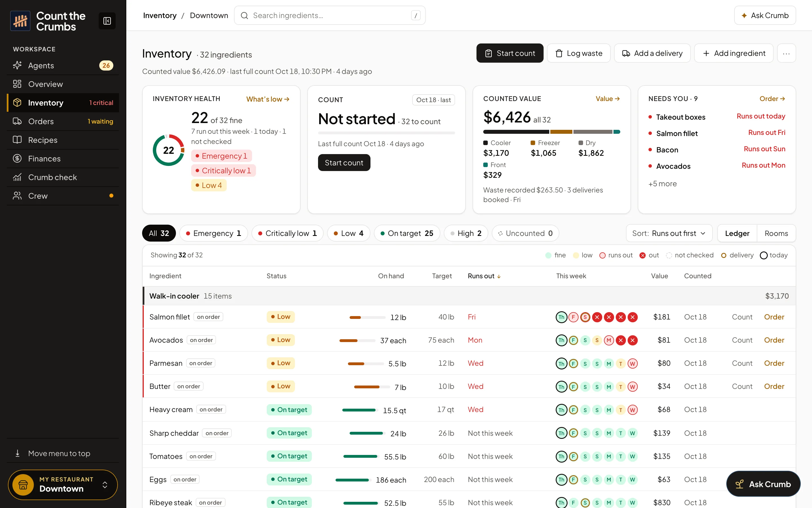
Task: Sort by the Runs out column header
Action: pyautogui.click(x=484, y=276)
